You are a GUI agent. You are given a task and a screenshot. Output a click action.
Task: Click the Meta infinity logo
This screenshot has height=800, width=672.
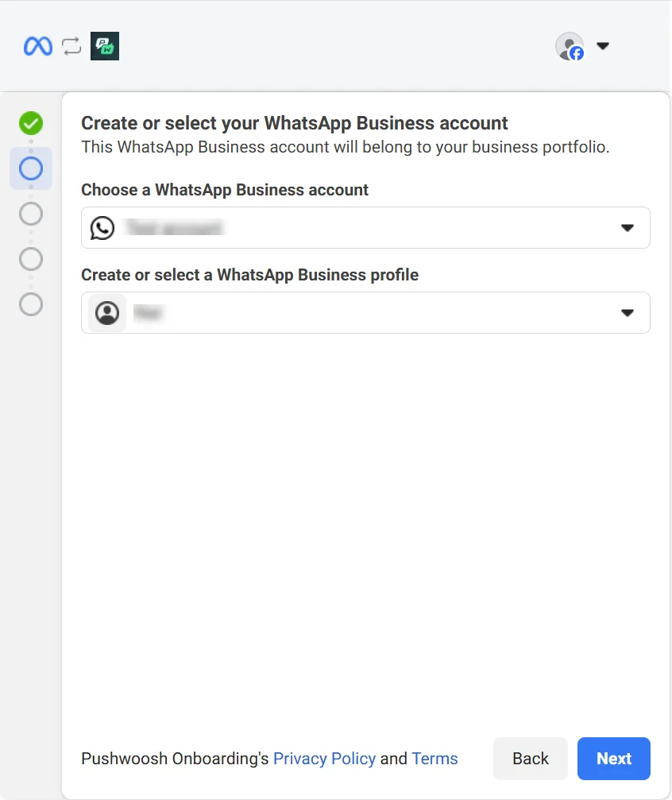[37, 47]
